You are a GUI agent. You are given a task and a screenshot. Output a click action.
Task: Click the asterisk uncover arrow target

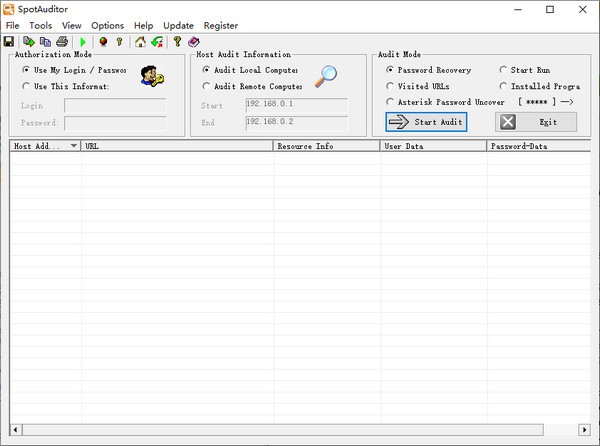pos(567,102)
